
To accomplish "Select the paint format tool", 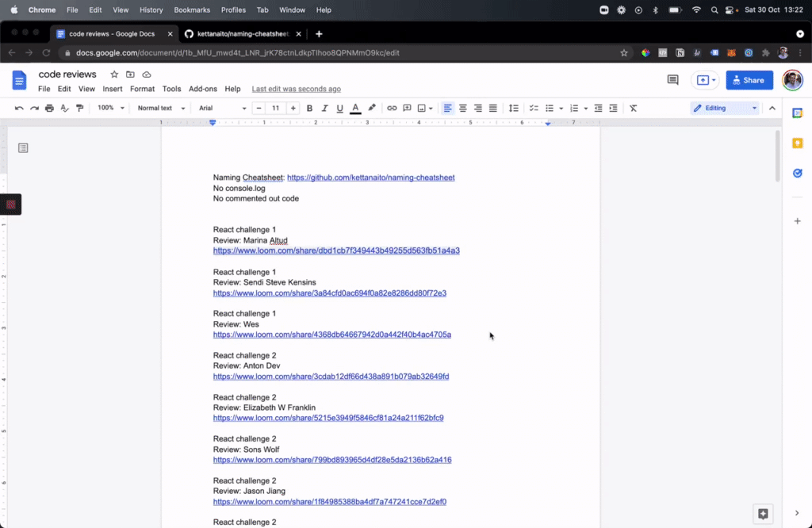I will [79, 108].
